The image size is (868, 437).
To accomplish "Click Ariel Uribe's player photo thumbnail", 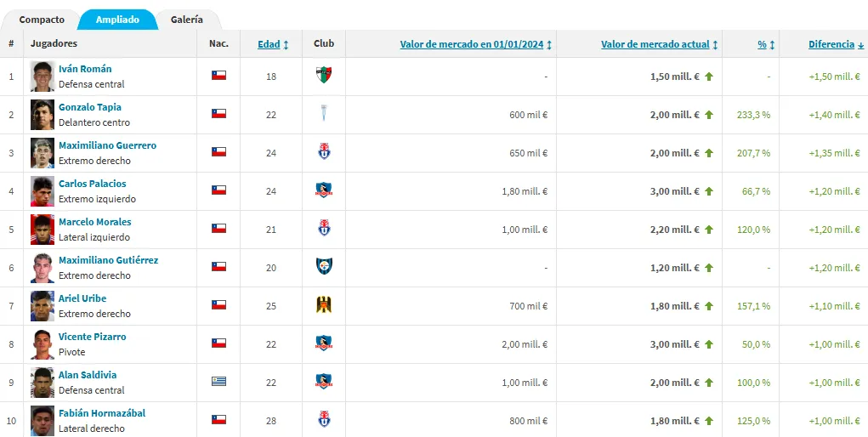I will coord(43,305).
